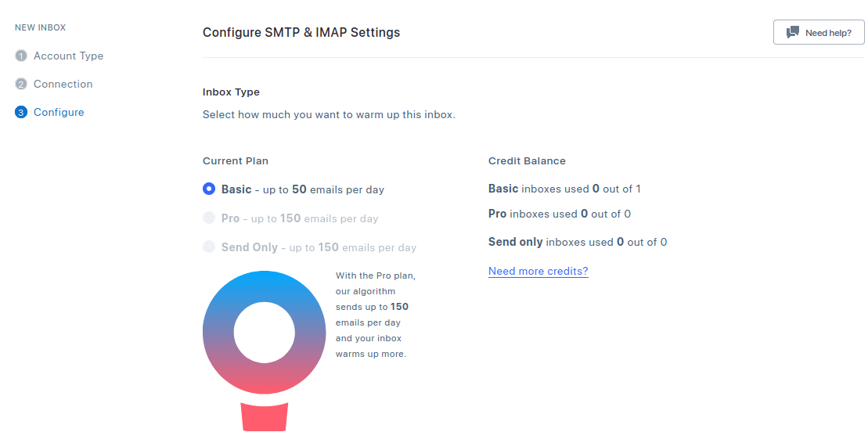
Task: Select the Pro plan radio button
Action: [x=209, y=218]
